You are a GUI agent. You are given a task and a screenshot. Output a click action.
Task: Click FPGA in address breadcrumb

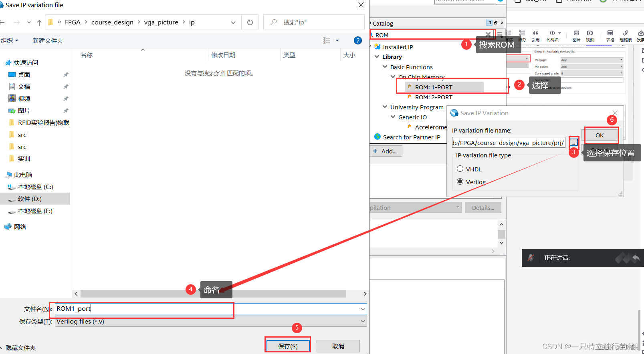(73, 22)
